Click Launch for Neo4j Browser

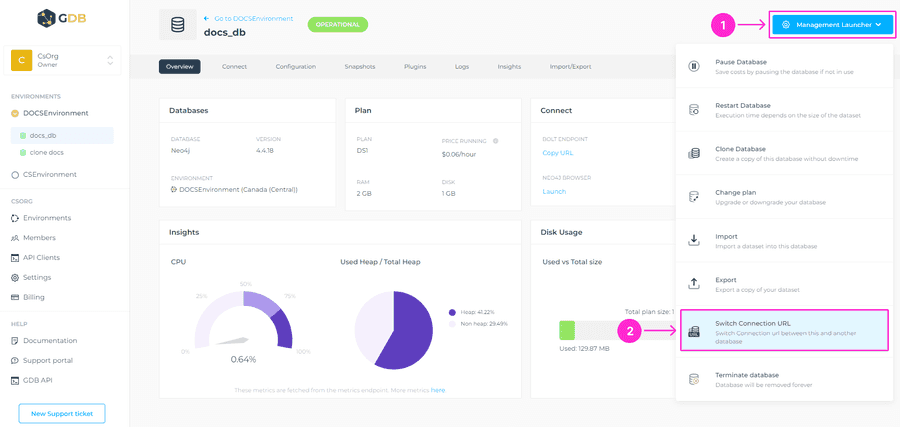click(554, 191)
